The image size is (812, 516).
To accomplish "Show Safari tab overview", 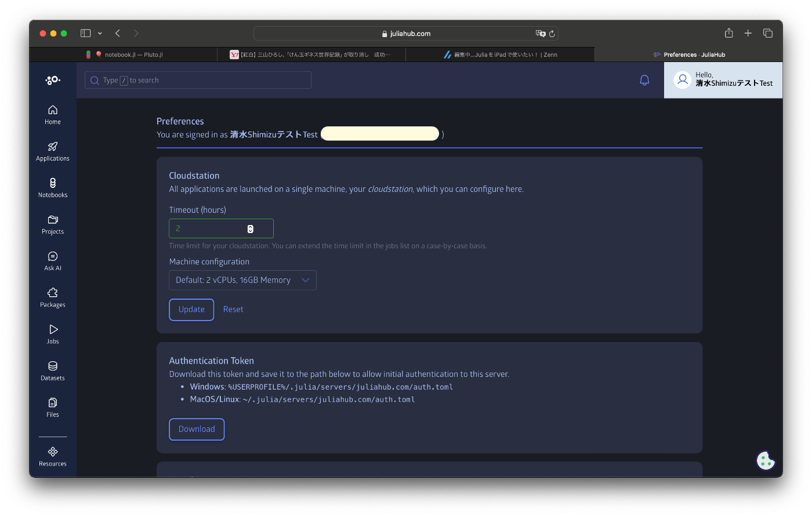I will click(x=768, y=33).
